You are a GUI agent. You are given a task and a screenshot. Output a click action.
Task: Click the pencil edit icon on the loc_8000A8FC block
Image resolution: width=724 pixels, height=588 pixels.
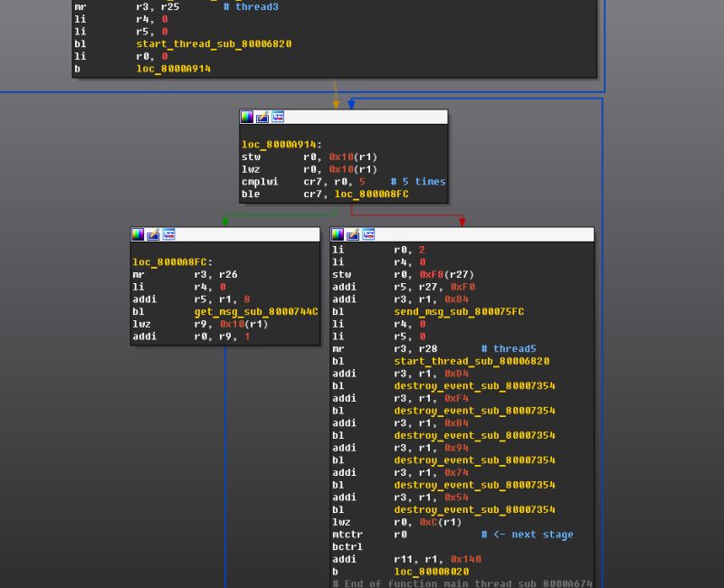tap(153, 234)
